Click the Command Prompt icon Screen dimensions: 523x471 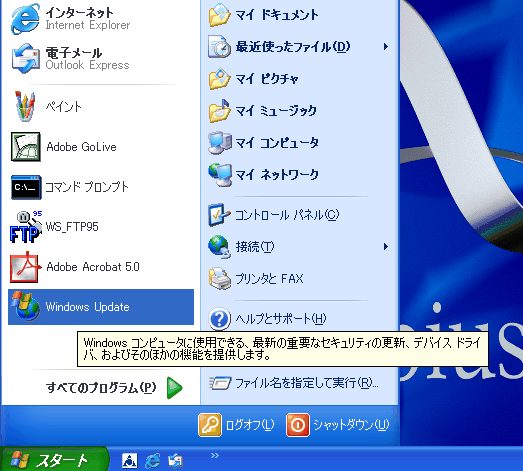point(26,187)
